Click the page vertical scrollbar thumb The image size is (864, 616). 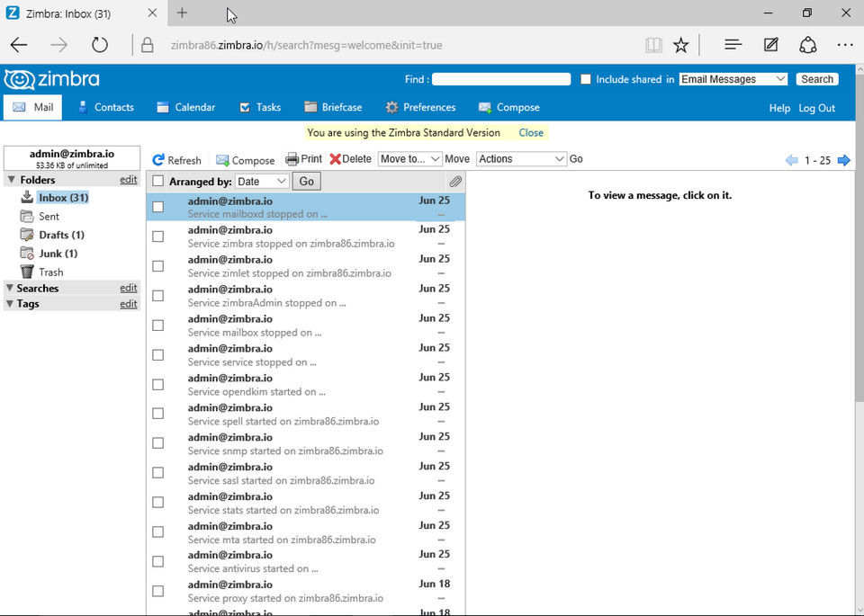859,238
